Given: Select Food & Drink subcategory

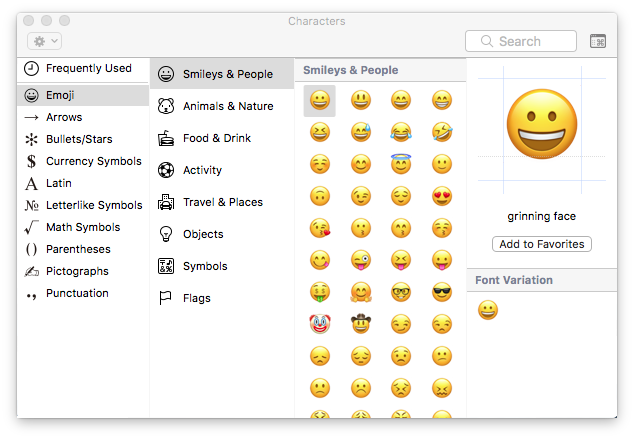Looking at the screenshot, I should (x=222, y=138).
